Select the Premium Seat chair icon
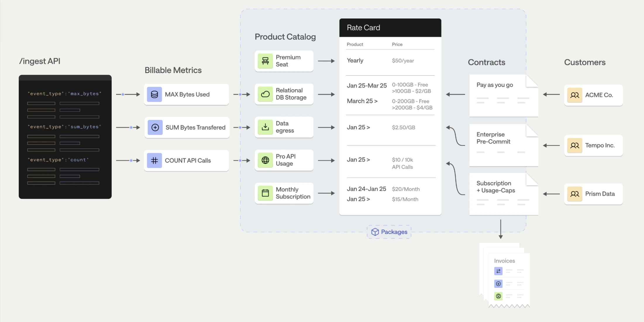 (265, 61)
